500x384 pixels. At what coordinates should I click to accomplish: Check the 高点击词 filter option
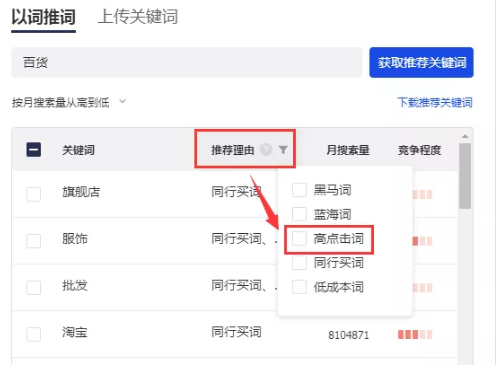pos(299,239)
